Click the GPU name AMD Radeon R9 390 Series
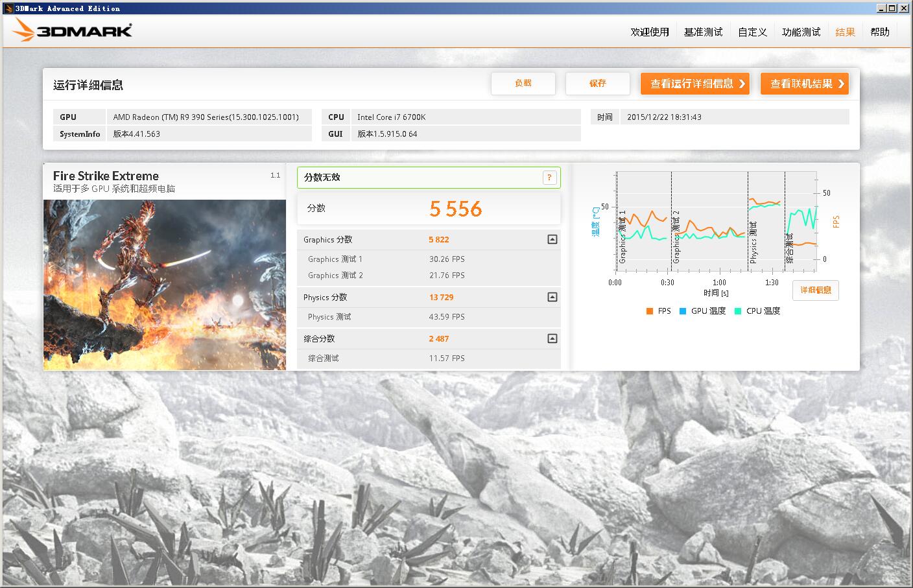Viewport: 913px width, 588px height. [x=206, y=117]
